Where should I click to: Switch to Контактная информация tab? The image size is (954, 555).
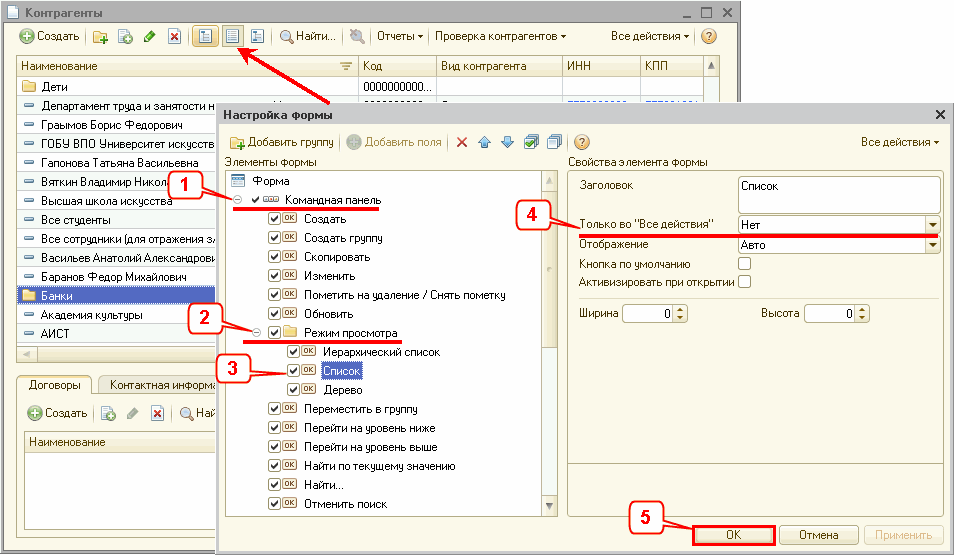point(159,385)
